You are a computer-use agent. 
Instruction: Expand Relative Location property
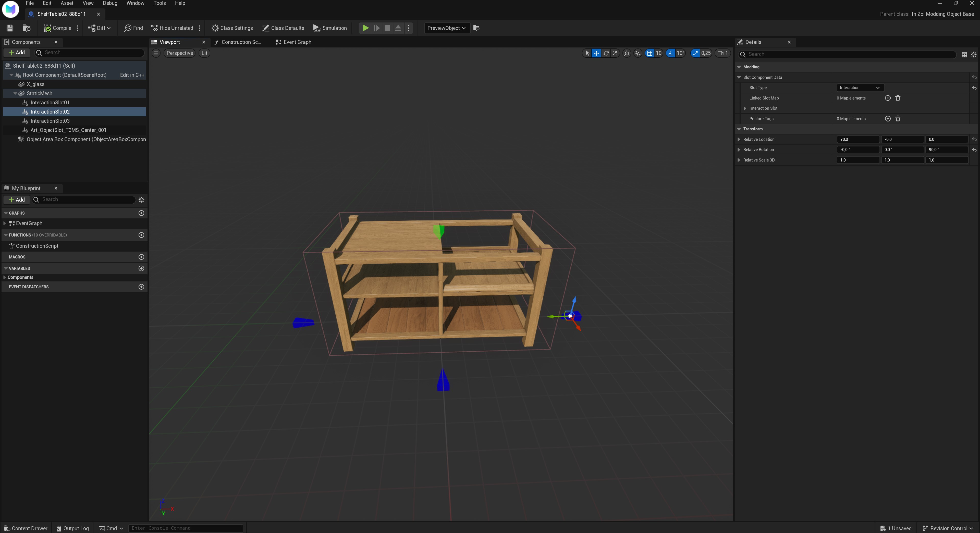(739, 140)
